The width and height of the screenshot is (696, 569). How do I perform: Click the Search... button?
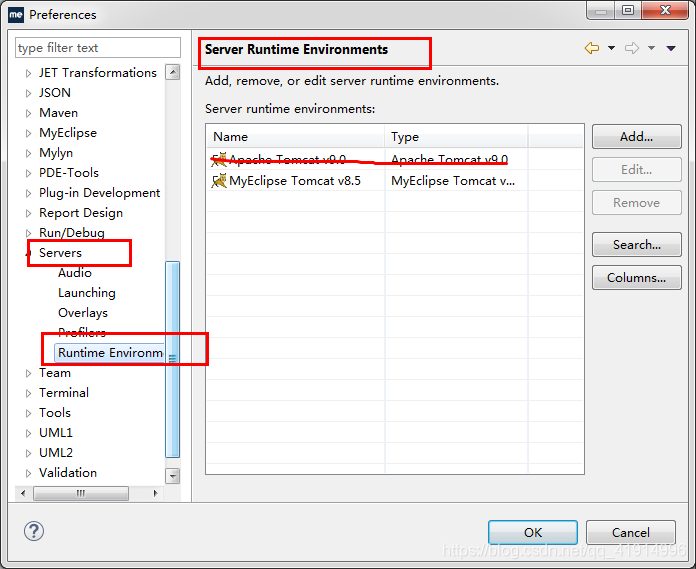coord(636,245)
